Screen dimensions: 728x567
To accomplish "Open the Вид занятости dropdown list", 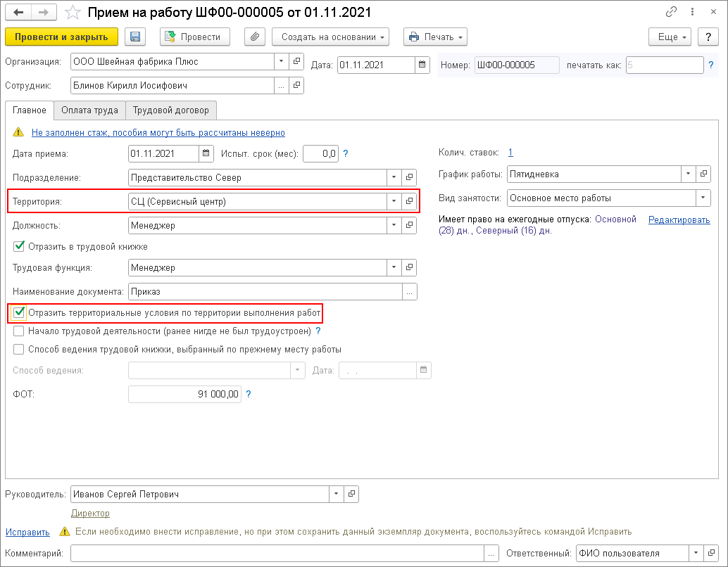I will coord(703,198).
